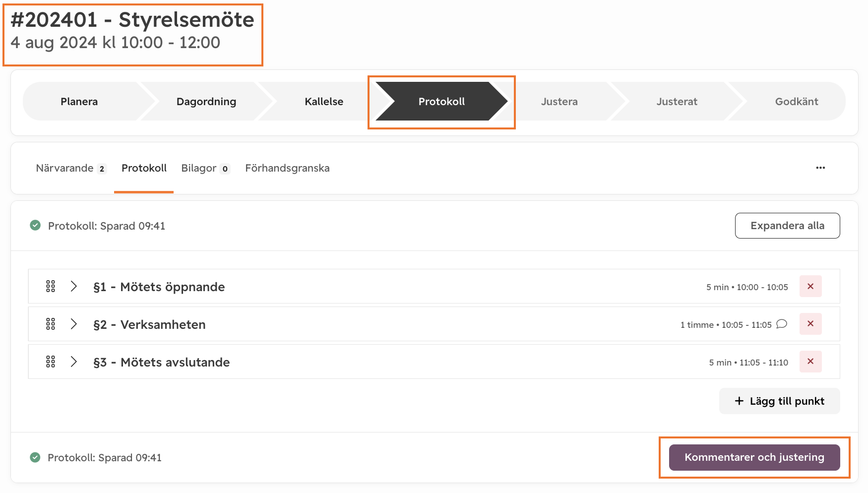868x493 pixels.
Task: Open the three-dots more options menu
Action: (820, 168)
